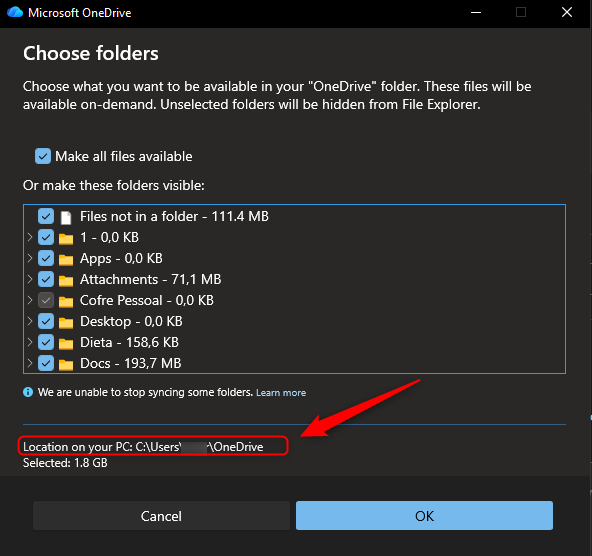Confirm selection with the OK button
Viewport: 592px width, 556px height.
[x=424, y=516]
